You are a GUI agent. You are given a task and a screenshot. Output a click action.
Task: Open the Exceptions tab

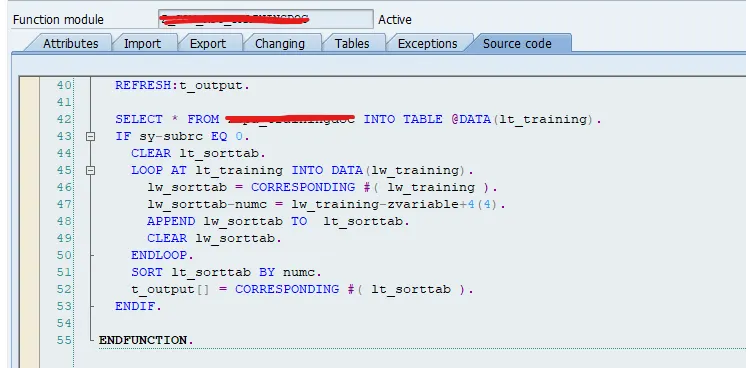click(427, 43)
